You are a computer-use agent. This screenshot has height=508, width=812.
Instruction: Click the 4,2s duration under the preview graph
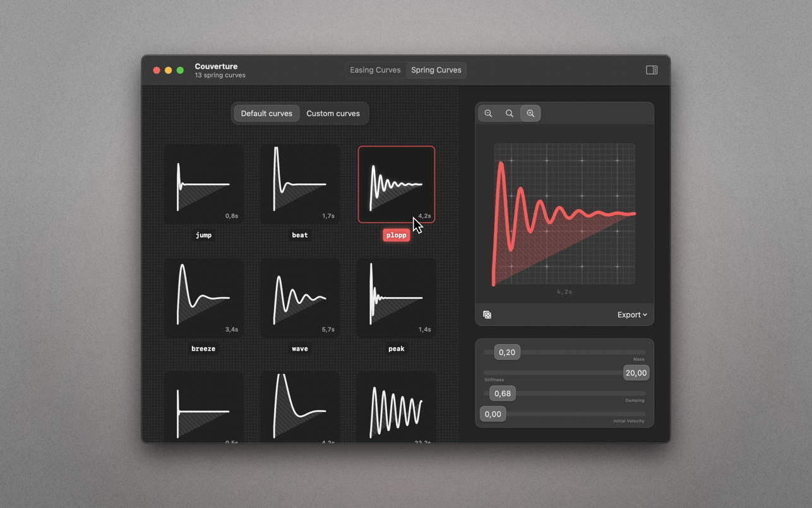pos(564,292)
